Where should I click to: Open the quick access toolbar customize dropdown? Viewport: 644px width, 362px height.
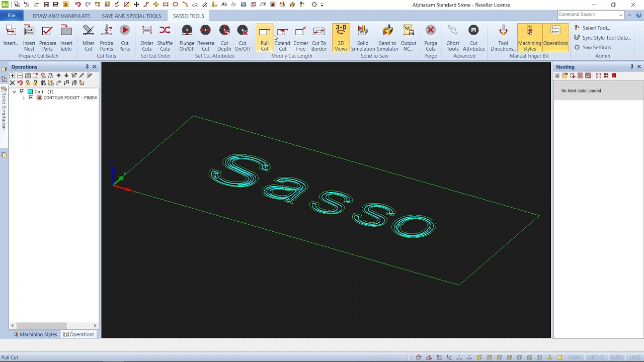tap(322, 5)
